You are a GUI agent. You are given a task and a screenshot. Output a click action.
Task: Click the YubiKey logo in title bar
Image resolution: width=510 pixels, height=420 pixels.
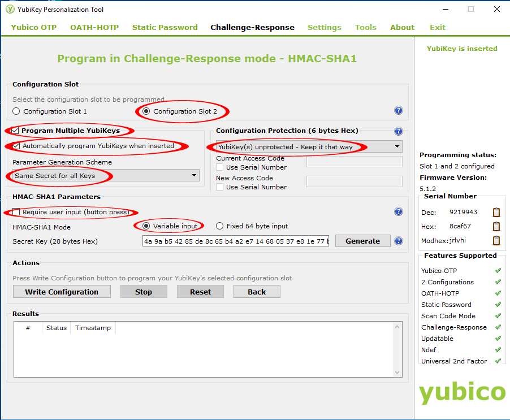[10, 10]
